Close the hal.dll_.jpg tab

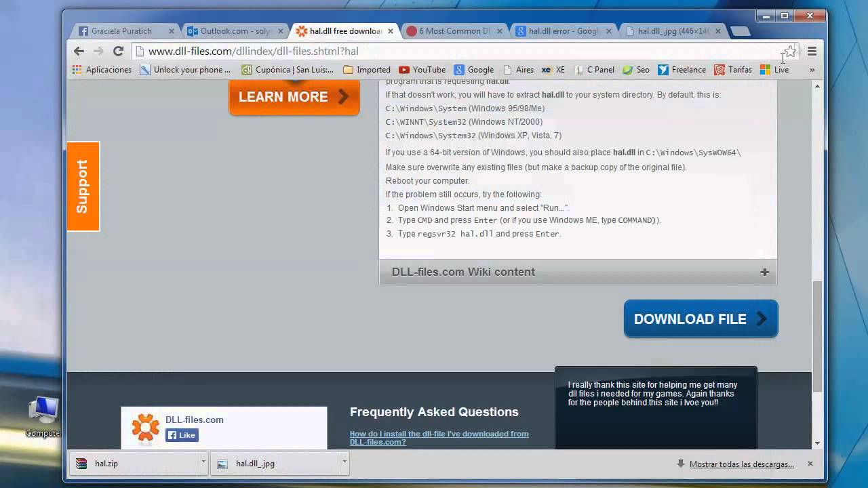click(717, 31)
